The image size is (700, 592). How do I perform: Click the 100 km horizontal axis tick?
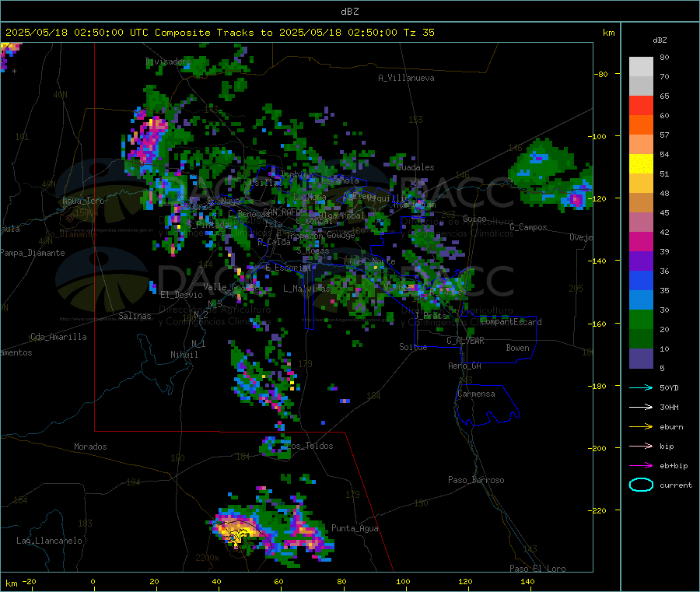click(403, 581)
